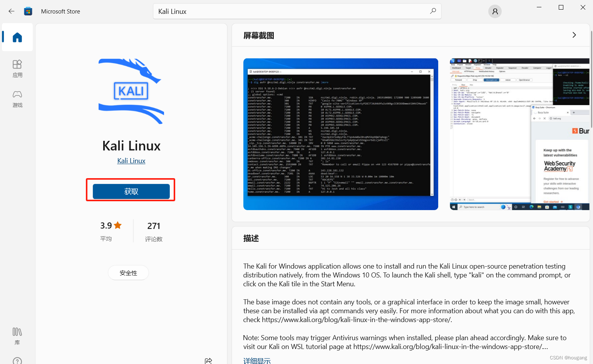Click the help question mark icon

(17, 360)
